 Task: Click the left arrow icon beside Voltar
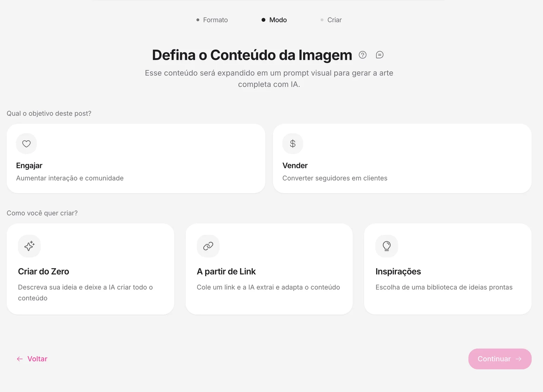click(20, 359)
